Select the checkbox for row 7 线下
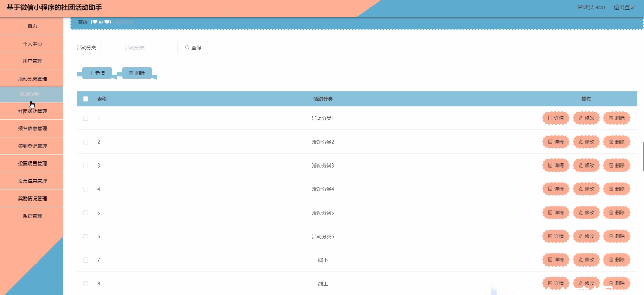 click(86, 260)
